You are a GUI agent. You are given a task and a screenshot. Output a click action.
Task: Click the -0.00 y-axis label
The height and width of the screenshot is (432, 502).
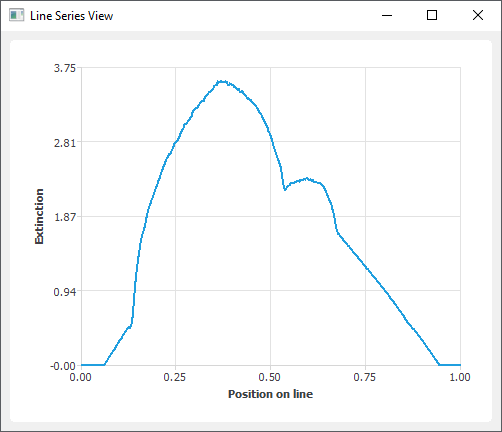[x=63, y=366]
